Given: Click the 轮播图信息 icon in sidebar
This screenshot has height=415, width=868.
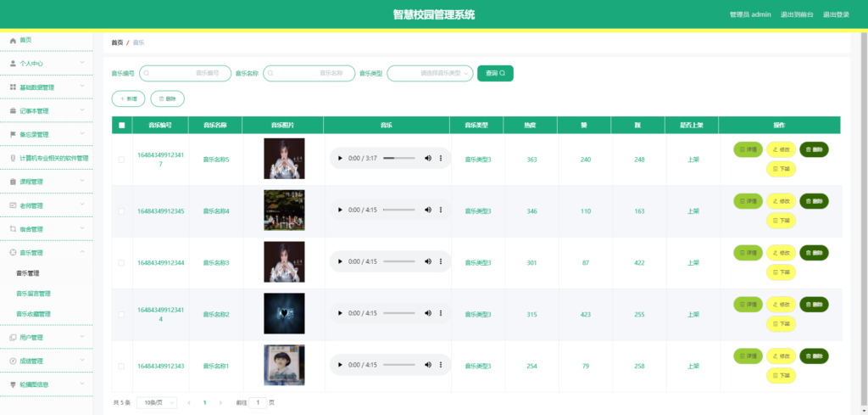Looking at the screenshot, I should (x=14, y=384).
